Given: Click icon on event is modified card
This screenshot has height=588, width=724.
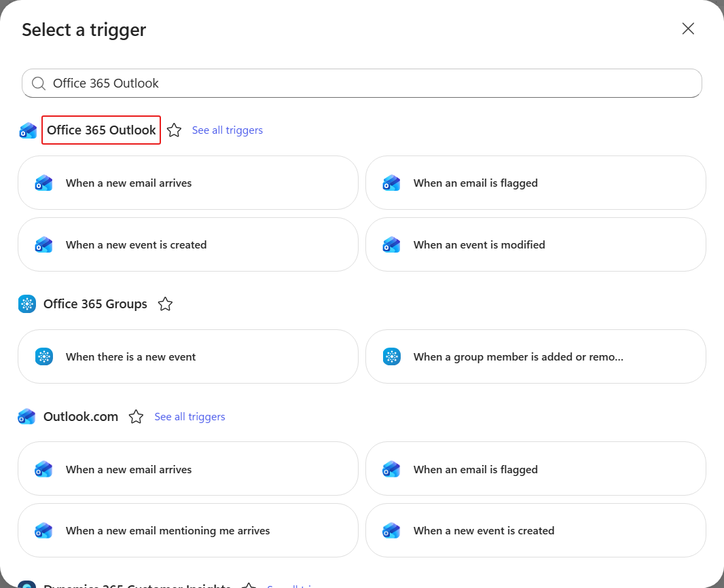Looking at the screenshot, I should tap(392, 244).
